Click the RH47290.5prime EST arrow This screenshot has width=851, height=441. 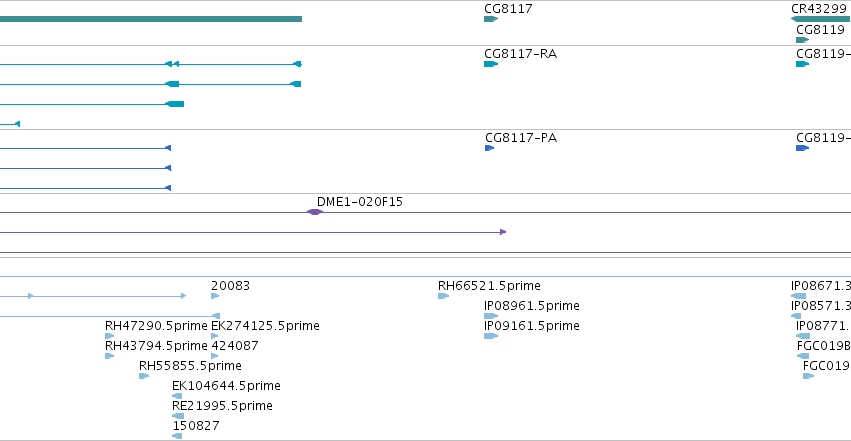110,336
